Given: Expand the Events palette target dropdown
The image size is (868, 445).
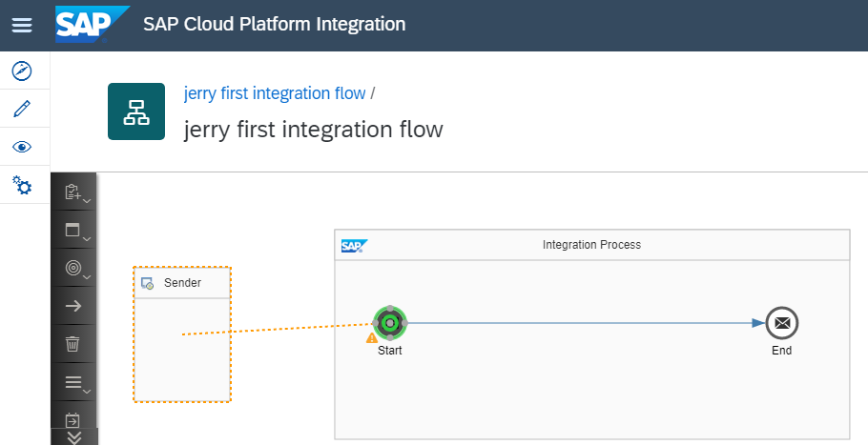Looking at the screenshot, I should tap(74, 269).
